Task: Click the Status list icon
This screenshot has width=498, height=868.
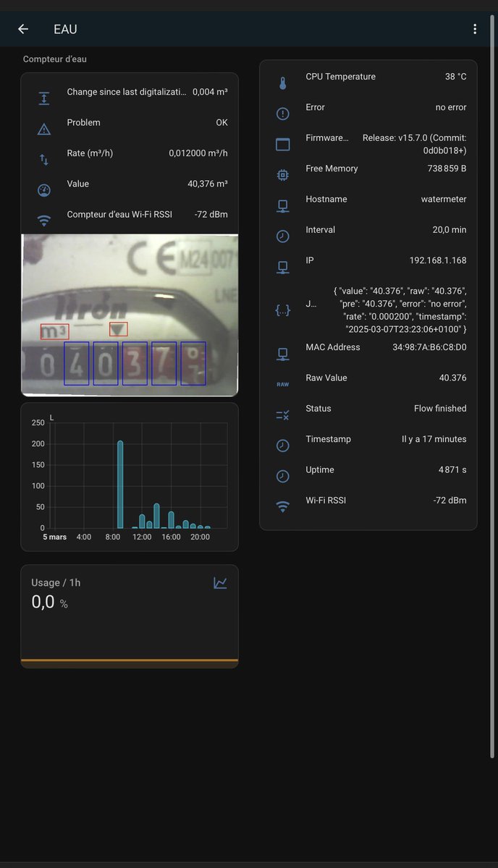Action: coord(283,415)
